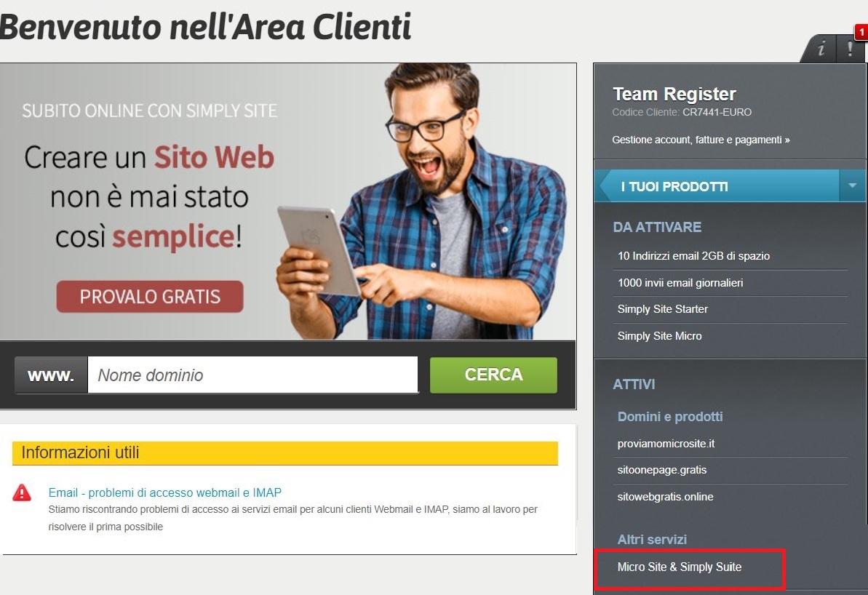The width and height of the screenshot is (868, 595).
Task: Open the exclamation alerts tab icon
Action: point(850,49)
